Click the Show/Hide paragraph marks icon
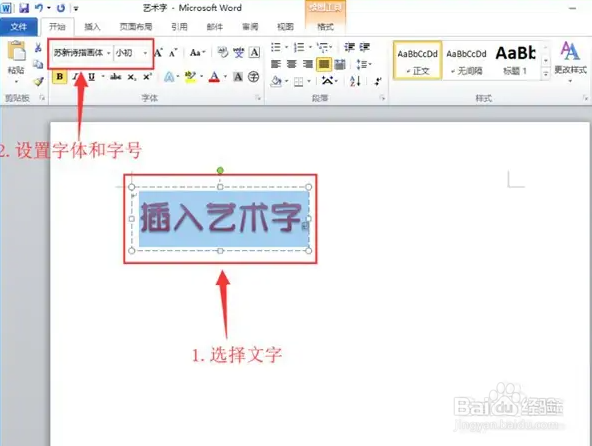The width and height of the screenshot is (592, 446). tap(378, 81)
